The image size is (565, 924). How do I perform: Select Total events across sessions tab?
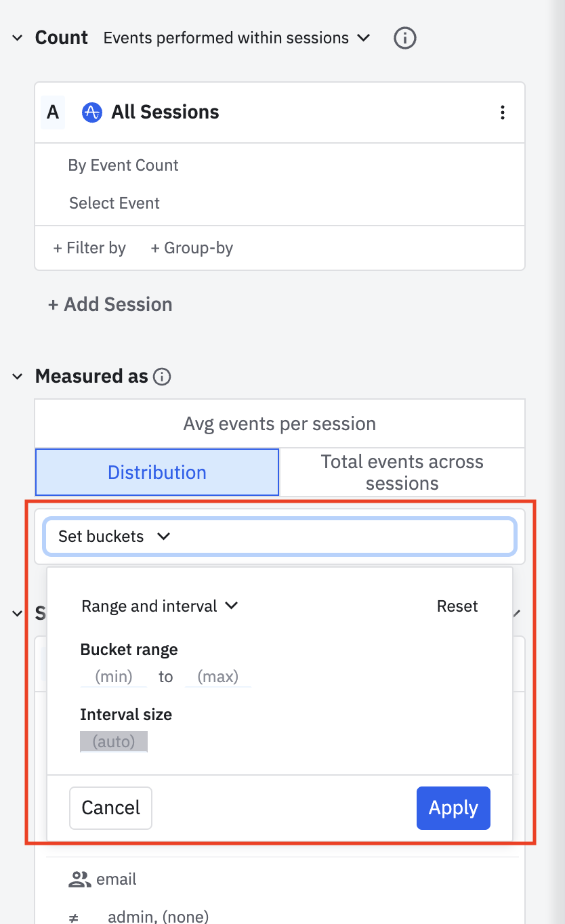pos(402,472)
